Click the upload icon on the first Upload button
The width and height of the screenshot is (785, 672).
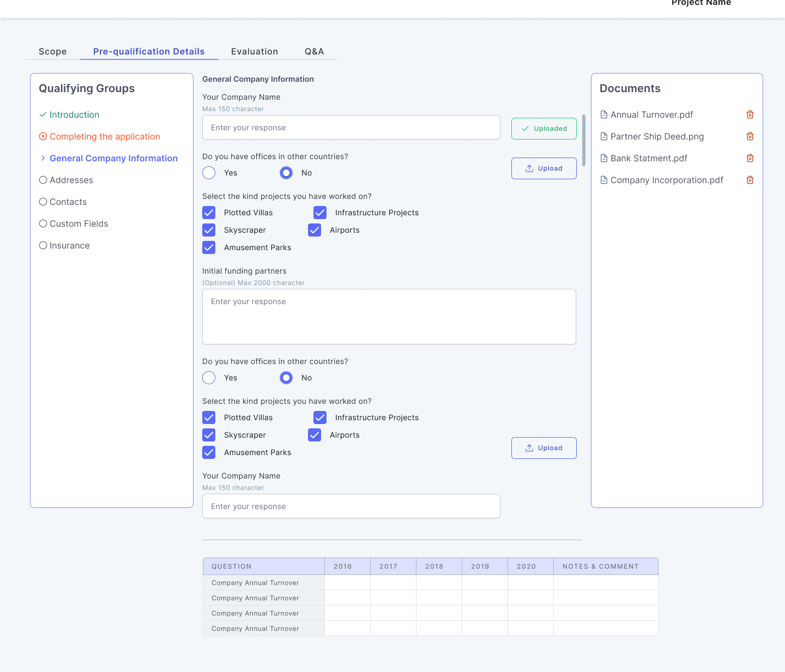tap(529, 168)
